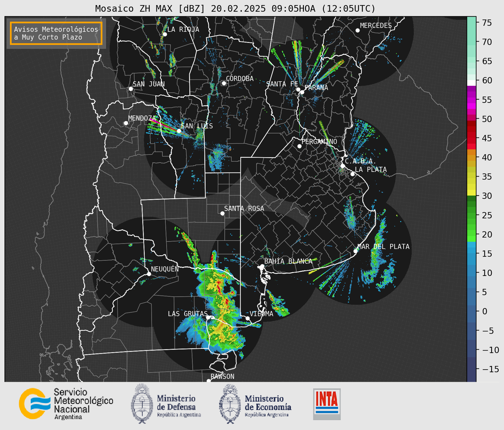
Task: Click the Avisos Meteorológicos a Muy Corto Plazo box
Action: (x=56, y=33)
